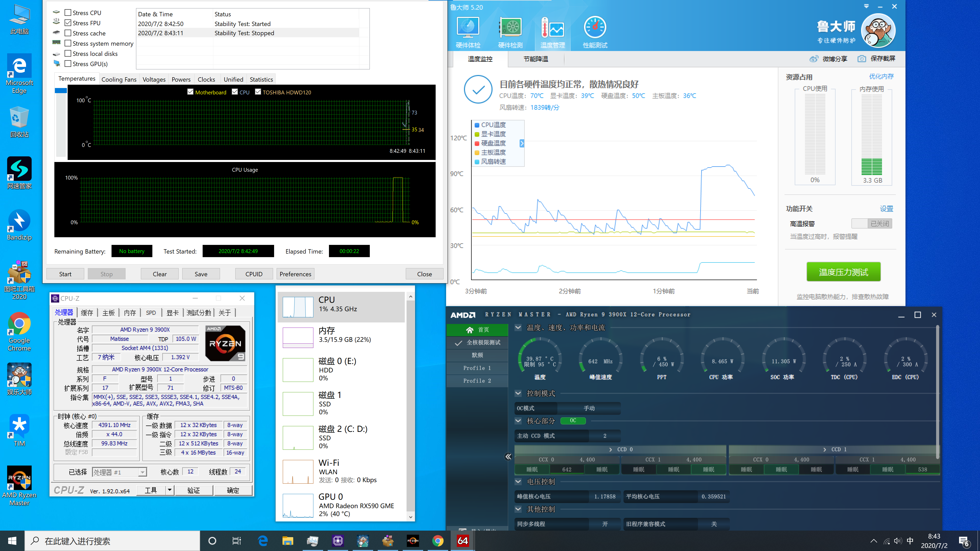This screenshot has height=551, width=980.
Task: Open Bandizip desktop shortcut
Action: 19,225
